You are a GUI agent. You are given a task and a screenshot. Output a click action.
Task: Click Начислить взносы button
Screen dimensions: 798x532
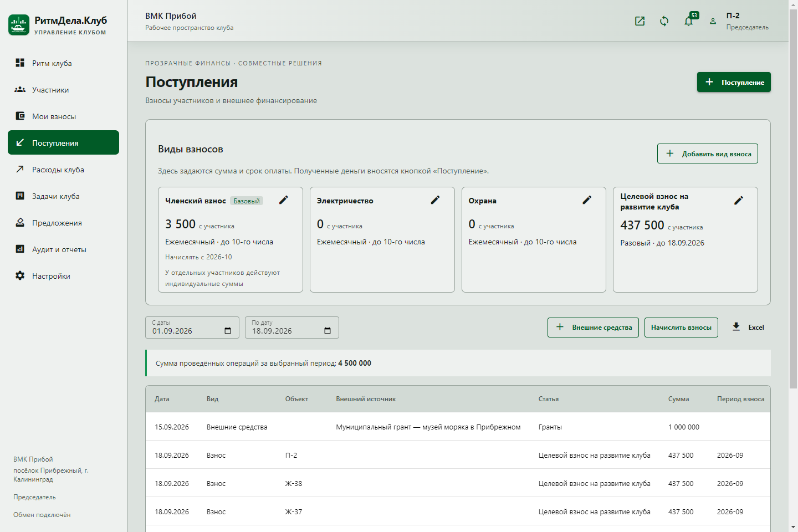(681, 328)
